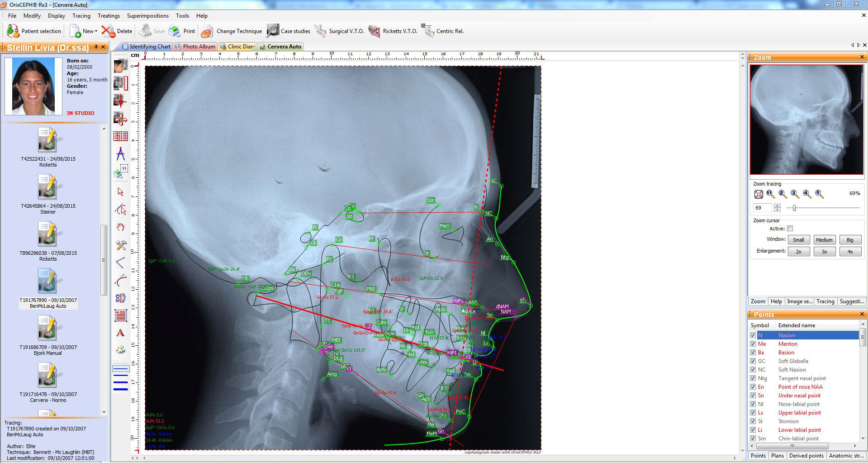This screenshot has height=463, width=868.
Task: Toggle the Soft Nasion checkbox
Action: [753, 370]
